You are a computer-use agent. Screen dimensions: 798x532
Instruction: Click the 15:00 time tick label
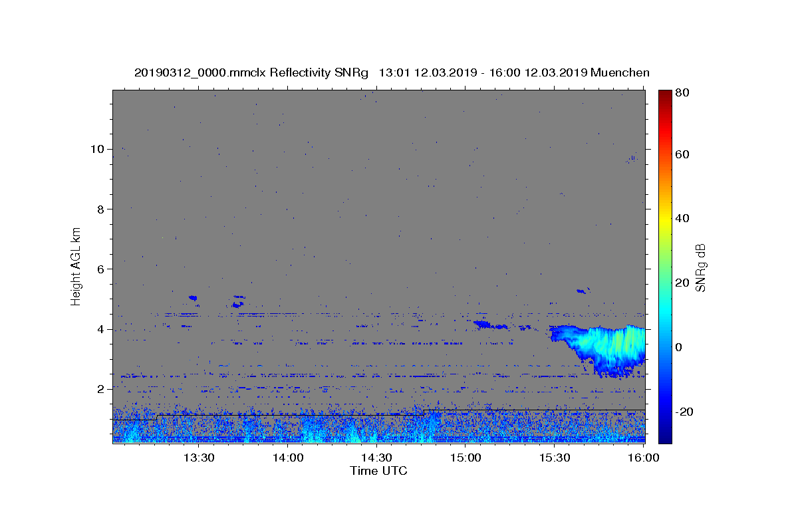pyautogui.click(x=465, y=458)
